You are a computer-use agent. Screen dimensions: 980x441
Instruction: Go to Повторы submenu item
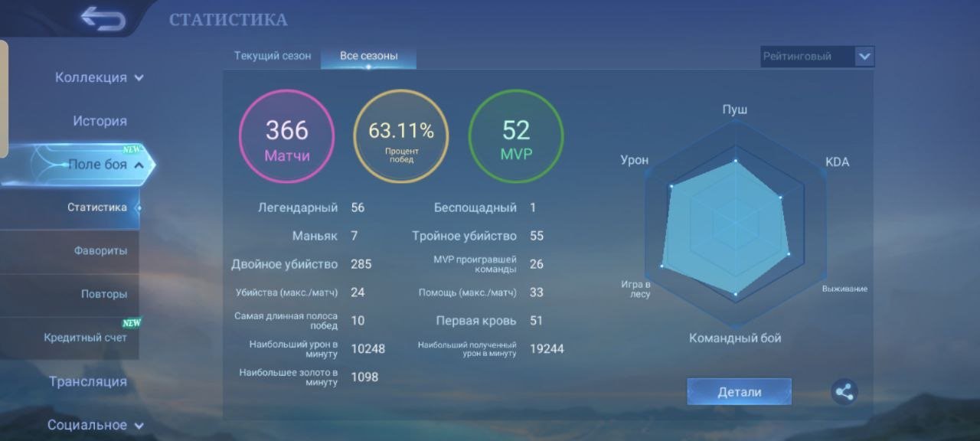pos(104,294)
